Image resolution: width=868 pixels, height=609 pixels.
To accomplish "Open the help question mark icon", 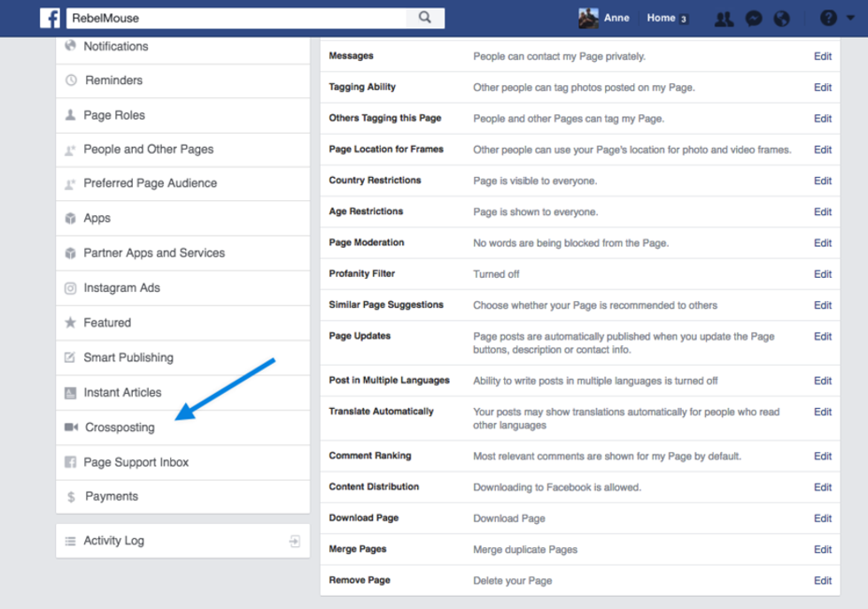I will tap(828, 19).
